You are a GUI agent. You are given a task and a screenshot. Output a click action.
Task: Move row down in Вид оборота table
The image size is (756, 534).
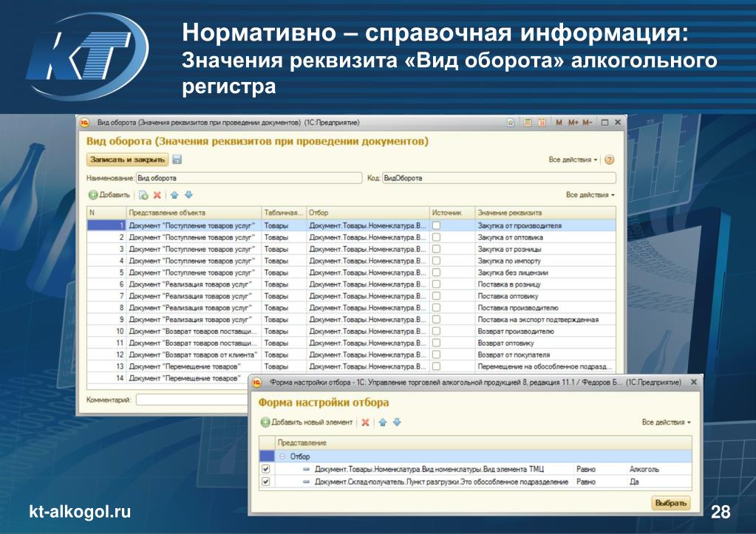tap(188, 195)
